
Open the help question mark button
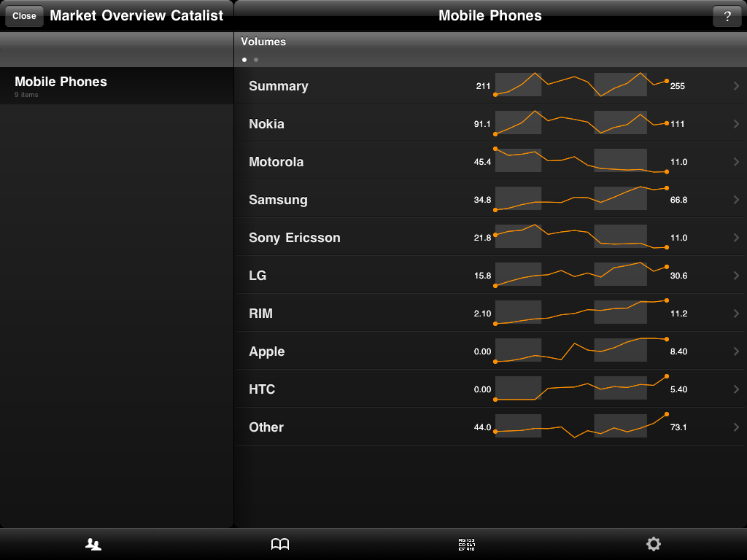(x=727, y=16)
